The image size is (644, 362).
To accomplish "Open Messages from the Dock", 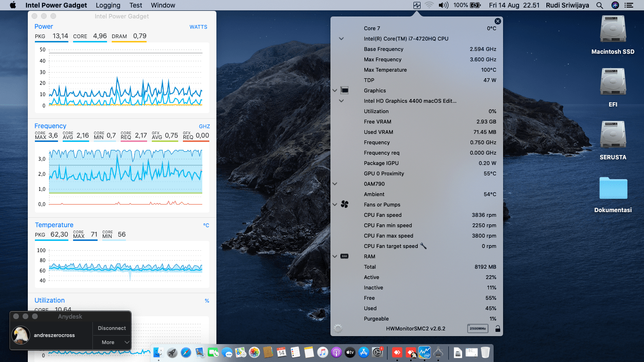I will pos(227,352).
